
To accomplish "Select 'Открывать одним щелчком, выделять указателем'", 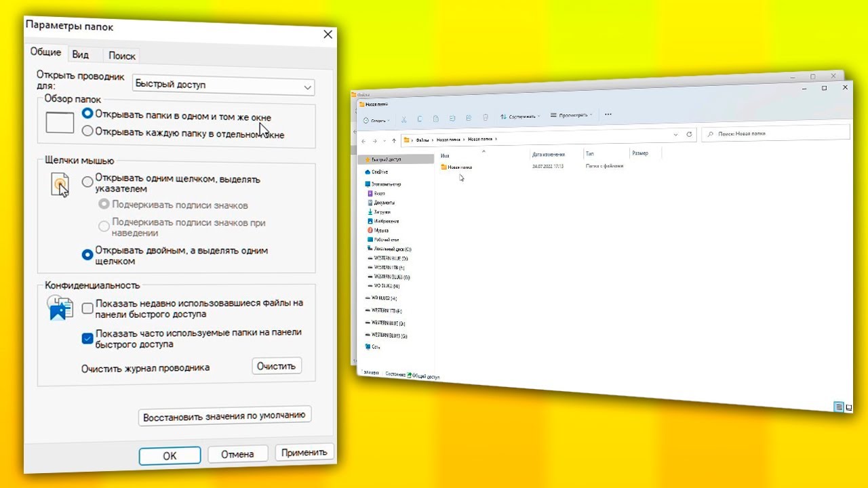I will coord(171,184).
